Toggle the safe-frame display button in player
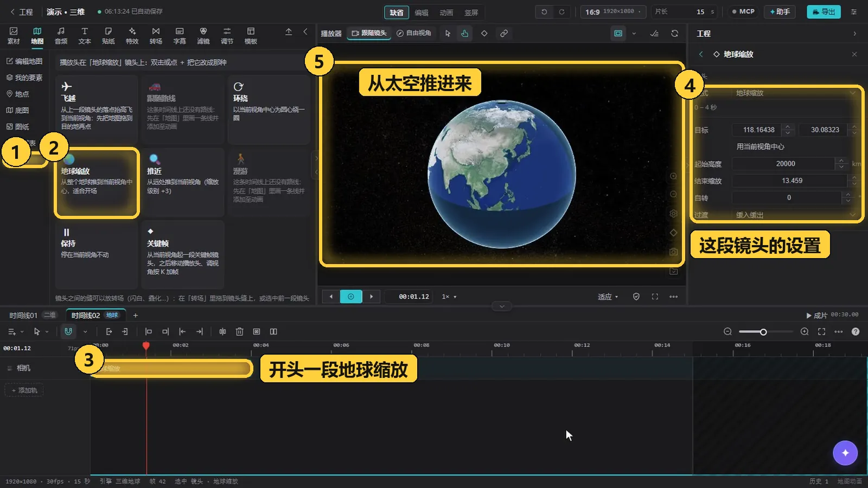 pos(618,33)
